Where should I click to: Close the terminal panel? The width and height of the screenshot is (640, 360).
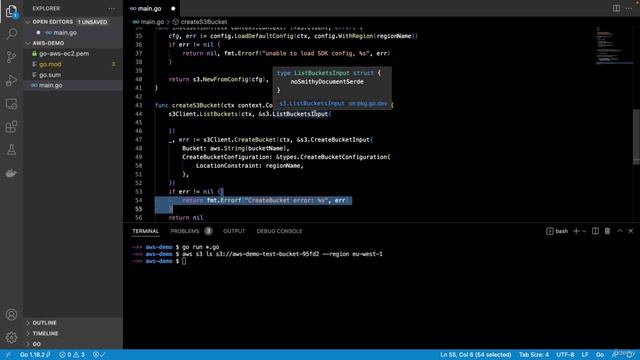(x=631, y=231)
